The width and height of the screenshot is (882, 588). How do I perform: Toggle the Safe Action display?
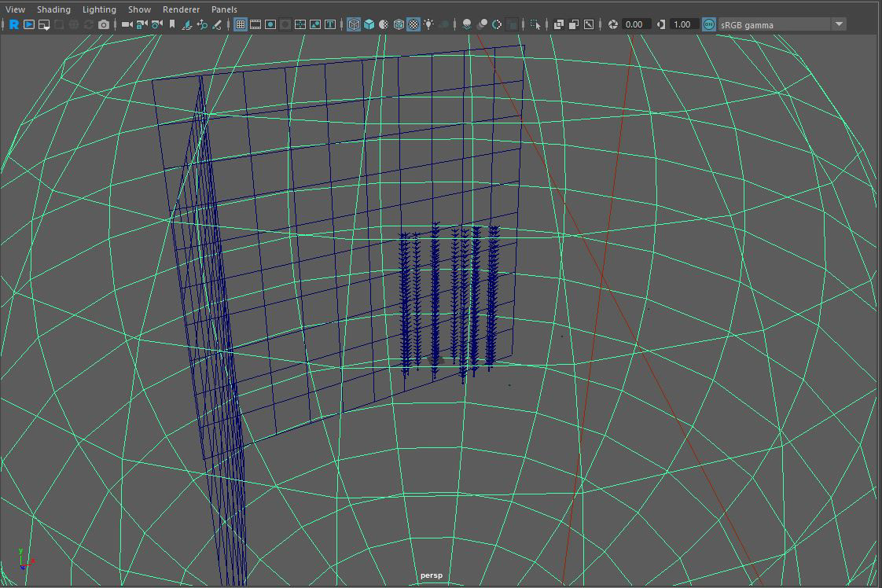(315, 24)
